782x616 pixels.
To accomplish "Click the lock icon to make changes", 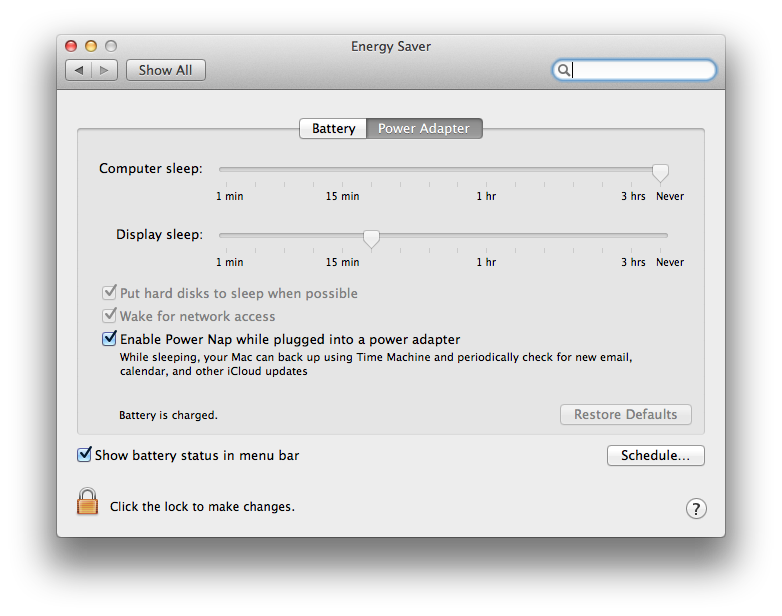I will pyautogui.click(x=87, y=501).
